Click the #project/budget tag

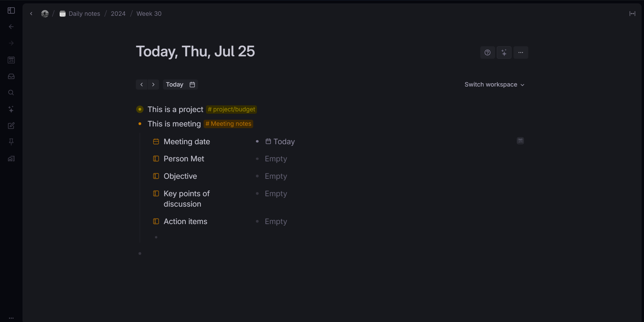point(231,109)
